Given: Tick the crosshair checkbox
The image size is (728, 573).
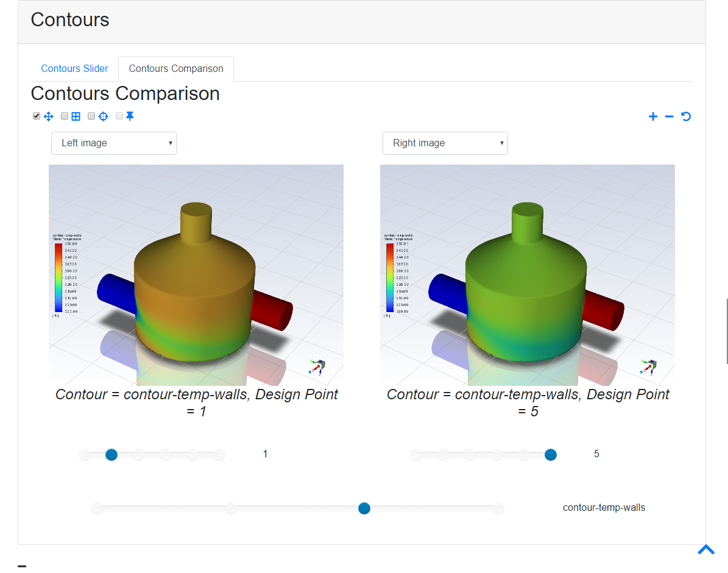Looking at the screenshot, I should 91,116.
